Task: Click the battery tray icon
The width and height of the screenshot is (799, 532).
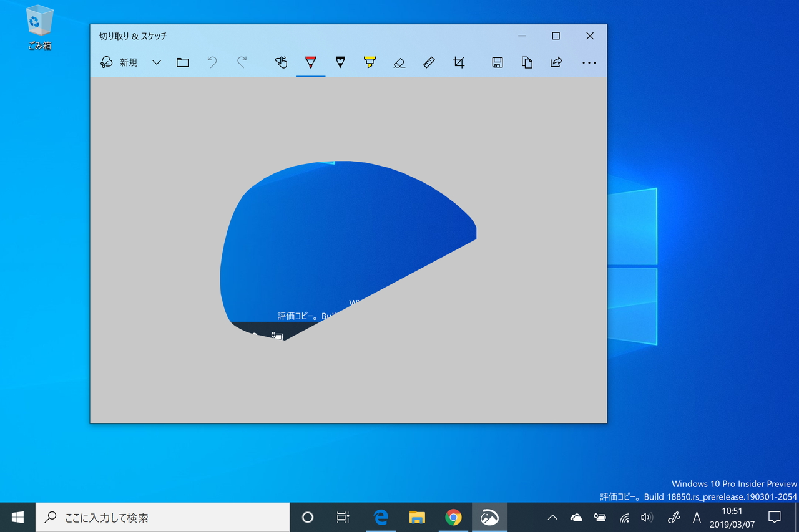Action: 600,517
